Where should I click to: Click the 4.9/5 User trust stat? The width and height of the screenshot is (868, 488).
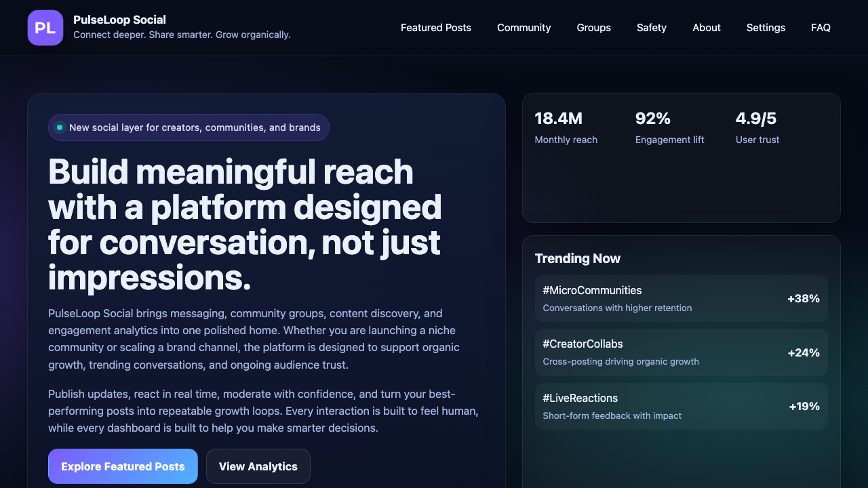[757, 128]
